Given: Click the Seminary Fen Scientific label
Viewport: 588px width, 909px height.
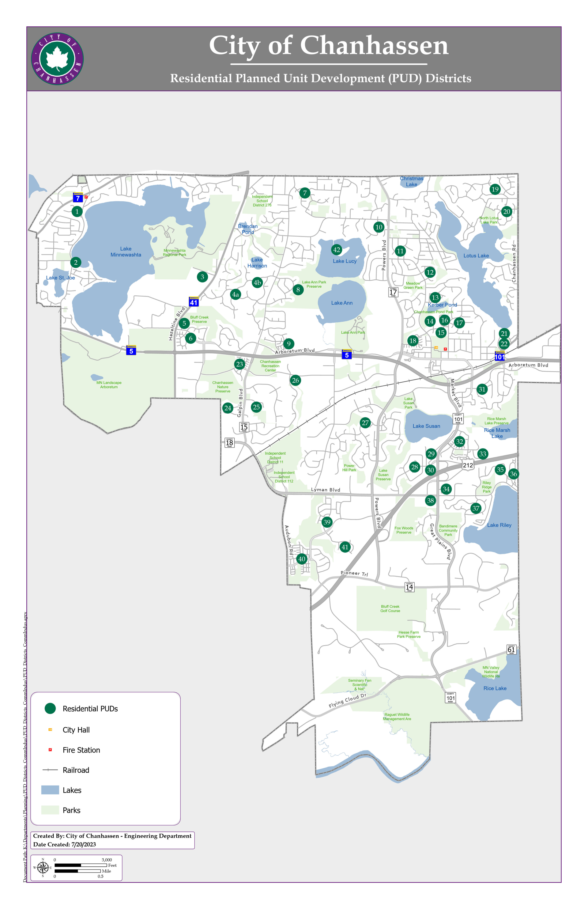Looking at the screenshot, I should (360, 684).
